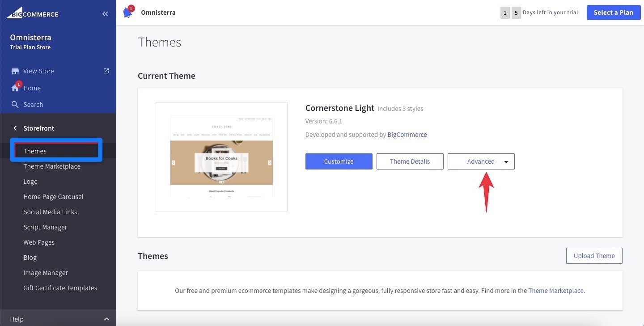Click Cornerstone Light theme preview thumbnail
The image size is (644, 326).
pos(221,157)
